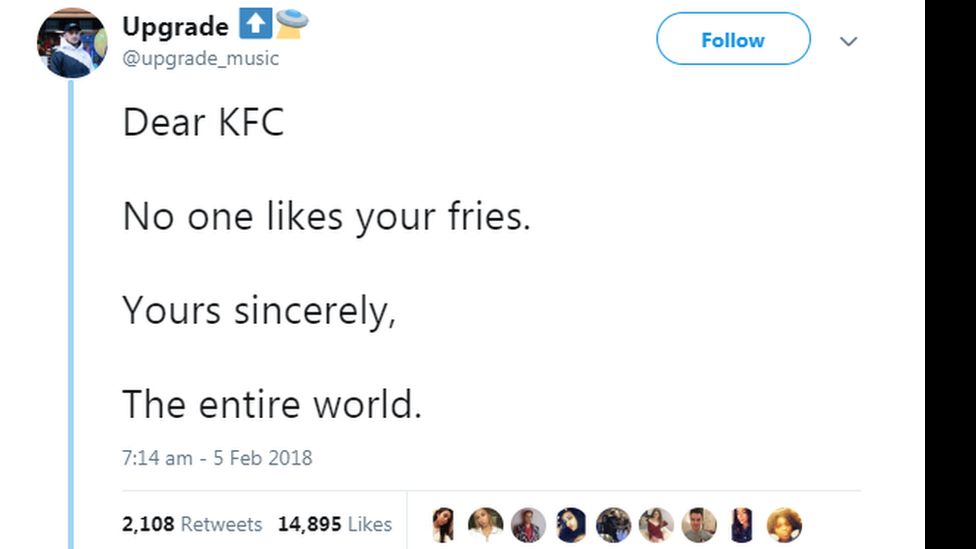This screenshot has width=976, height=549.
Task: View the 14,895 Likes list
Action: click(x=335, y=524)
